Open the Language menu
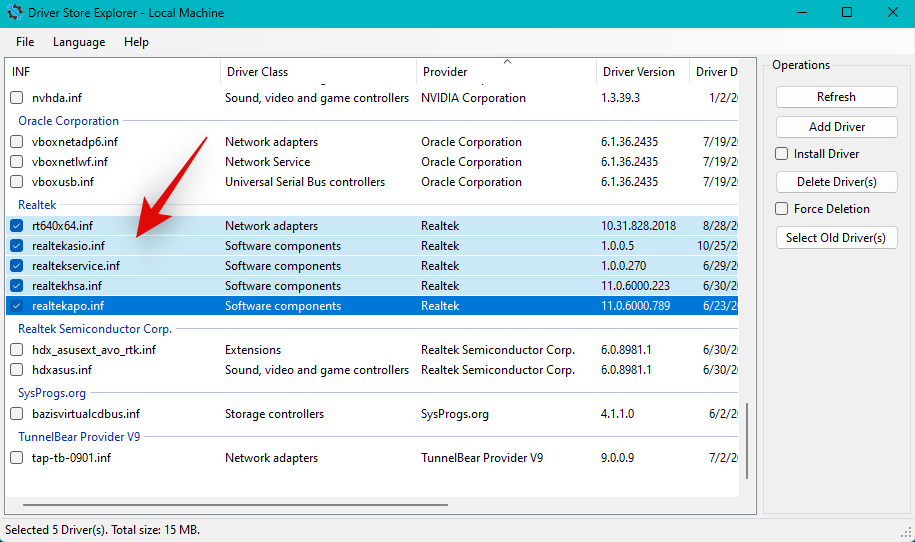 pyautogui.click(x=79, y=42)
